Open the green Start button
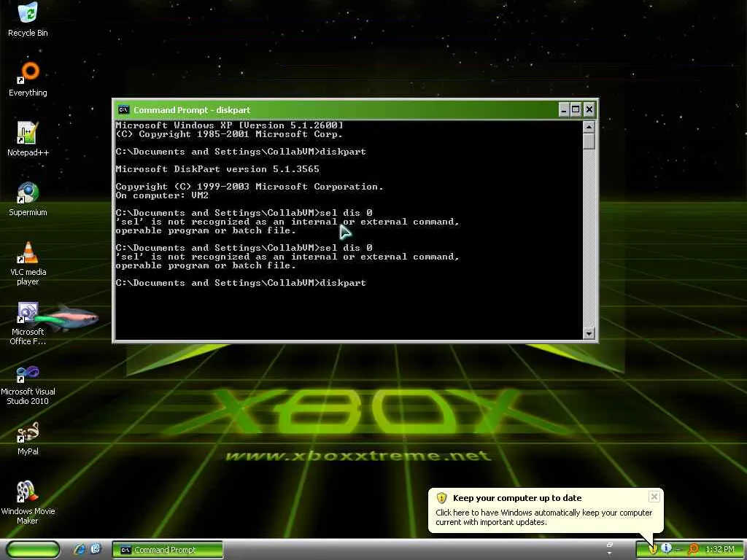This screenshot has width=747, height=560. click(33, 550)
